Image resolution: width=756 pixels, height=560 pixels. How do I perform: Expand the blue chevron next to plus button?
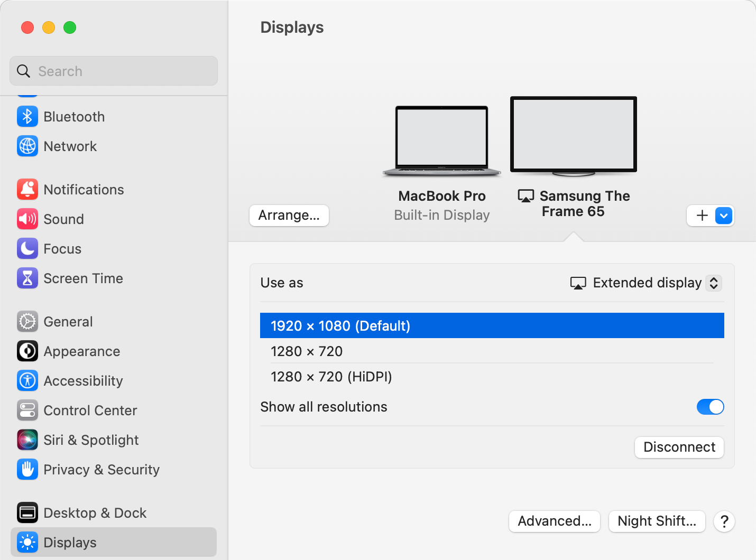coord(724,216)
